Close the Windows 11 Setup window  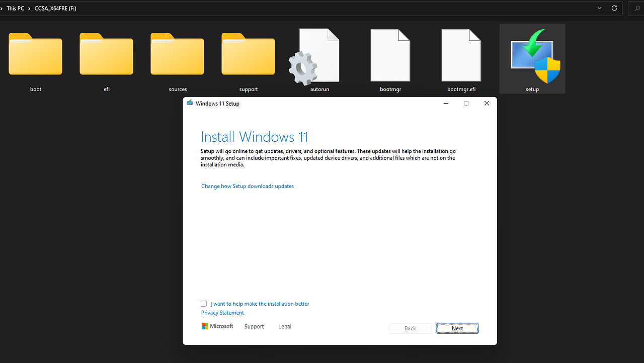(x=487, y=103)
